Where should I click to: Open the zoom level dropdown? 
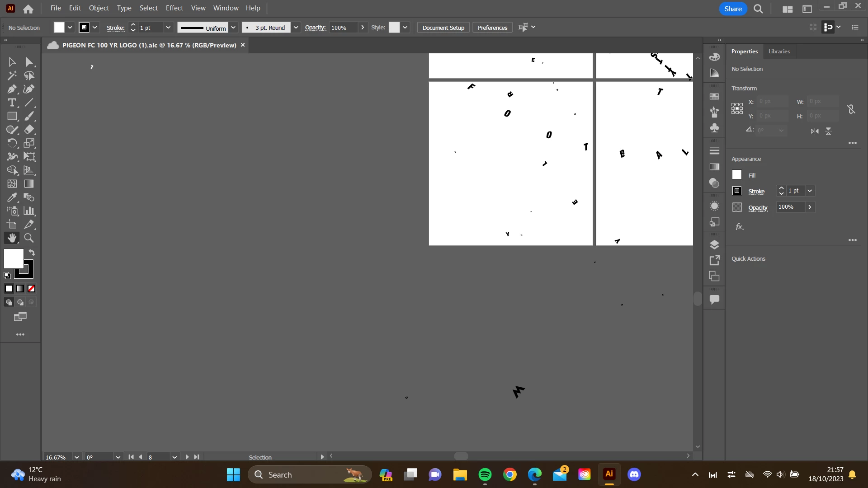coord(77,457)
